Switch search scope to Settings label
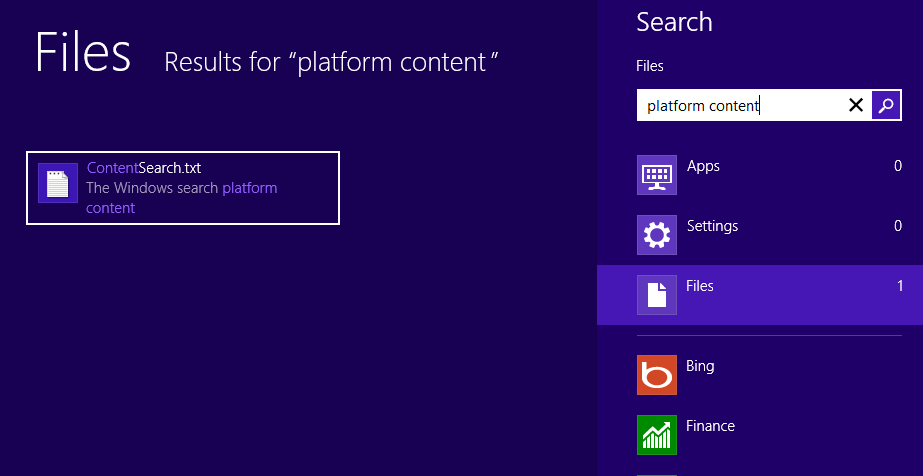This screenshot has height=476, width=923. tap(712, 226)
